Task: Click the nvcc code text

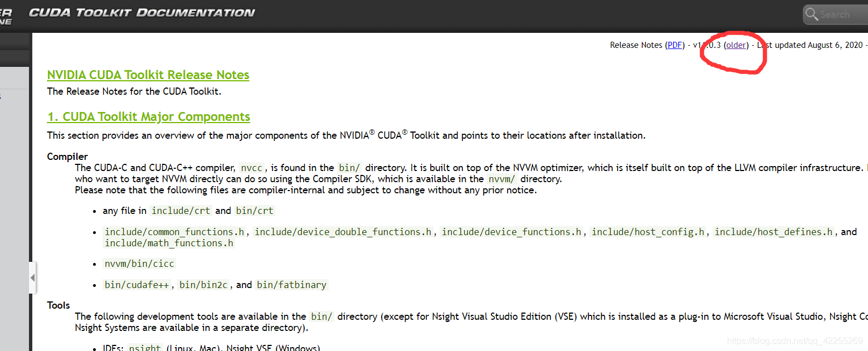Action: click(251, 168)
